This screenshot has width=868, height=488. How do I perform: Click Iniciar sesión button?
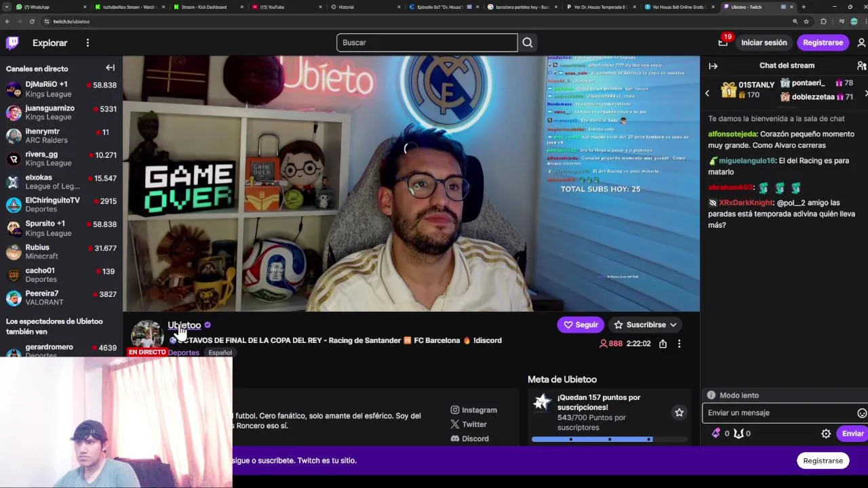[764, 43]
